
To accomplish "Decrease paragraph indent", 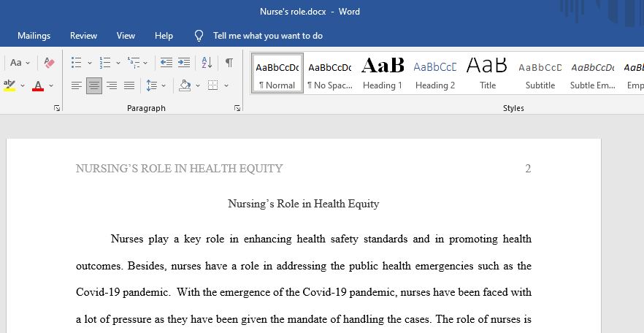I will (x=166, y=62).
